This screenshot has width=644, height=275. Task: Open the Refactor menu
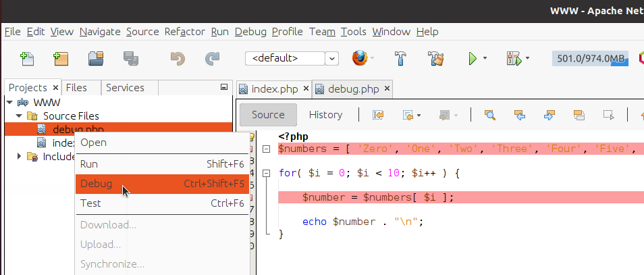185,32
